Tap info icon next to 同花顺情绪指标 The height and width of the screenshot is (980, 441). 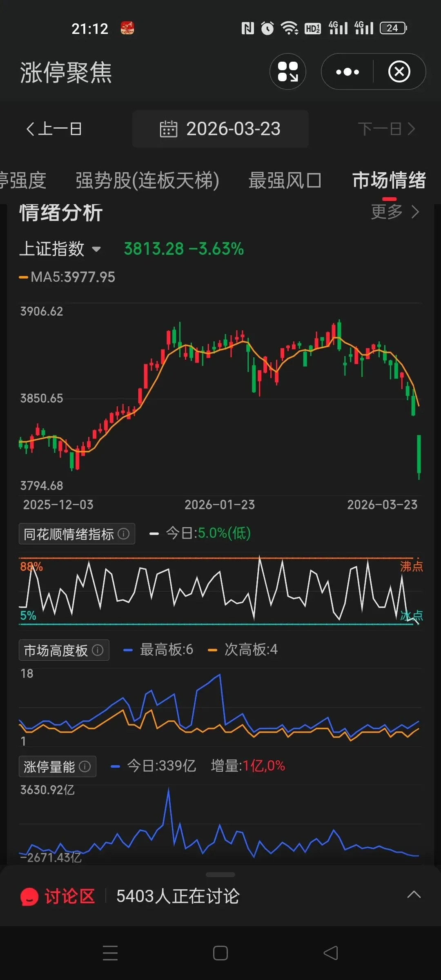[x=124, y=534]
